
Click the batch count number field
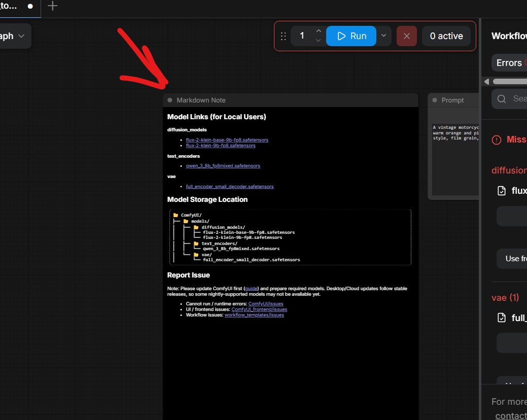(x=302, y=36)
